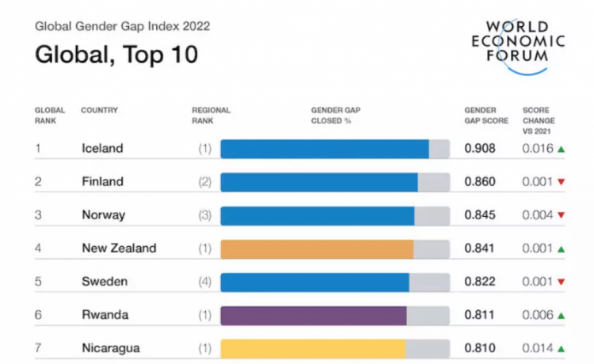Click the Global Rank column header
This screenshot has width=594, height=364.
click(x=49, y=116)
